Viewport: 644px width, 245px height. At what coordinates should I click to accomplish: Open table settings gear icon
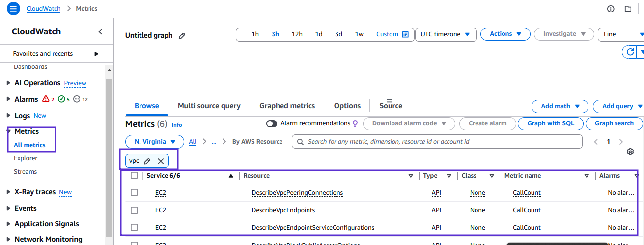click(x=630, y=152)
